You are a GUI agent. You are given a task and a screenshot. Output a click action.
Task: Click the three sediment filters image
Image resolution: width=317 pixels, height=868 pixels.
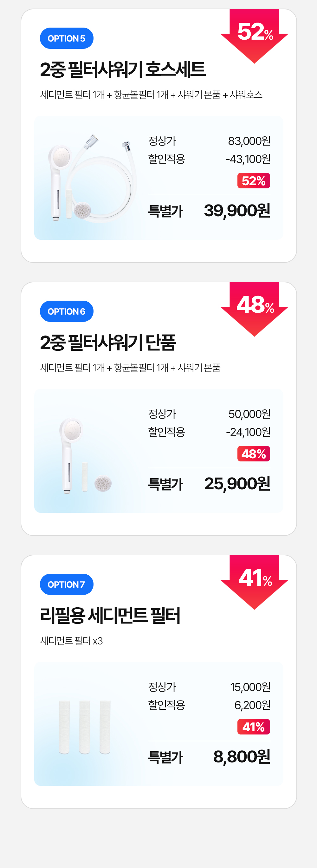pyautogui.click(x=85, y=727)
